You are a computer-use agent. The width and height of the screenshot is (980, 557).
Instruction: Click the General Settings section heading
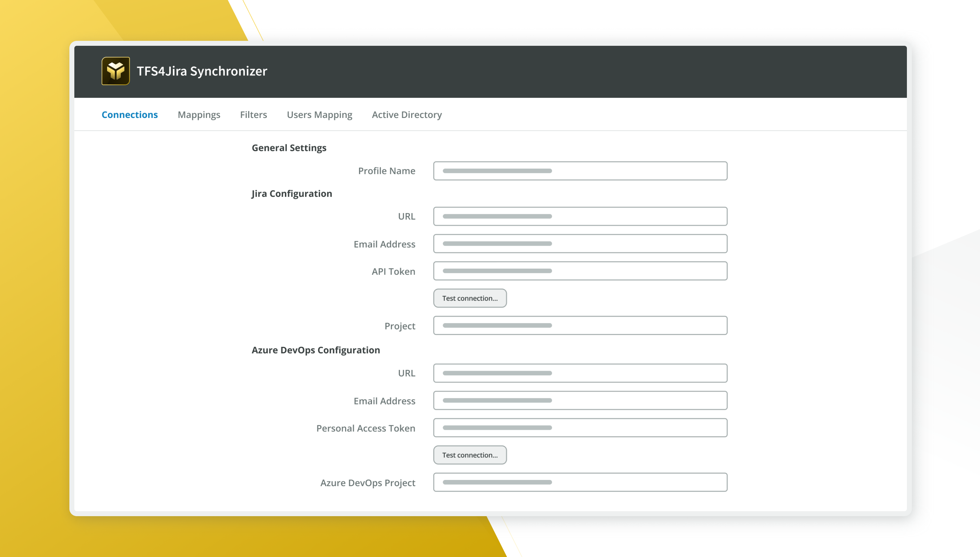pyautogui.click(x=289, y=148)
